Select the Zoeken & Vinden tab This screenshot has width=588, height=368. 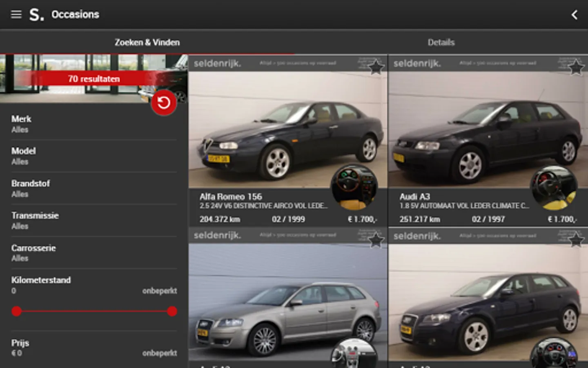point(147,43)
